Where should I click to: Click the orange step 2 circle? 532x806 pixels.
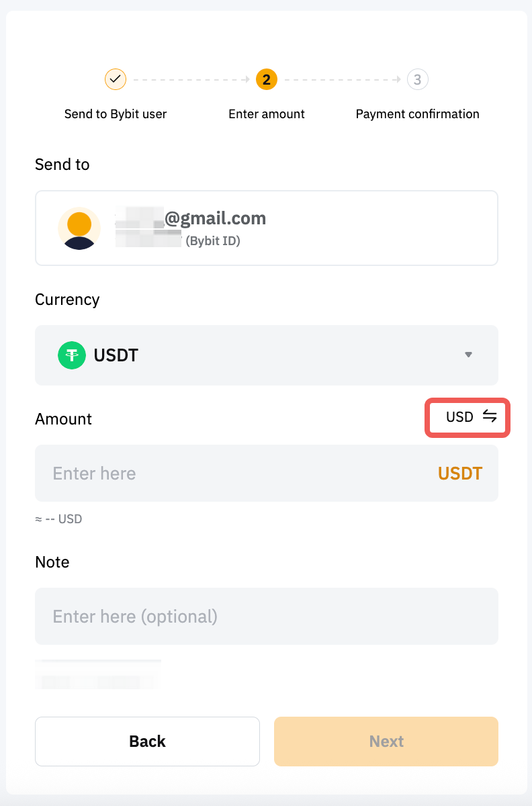(267, 79)
